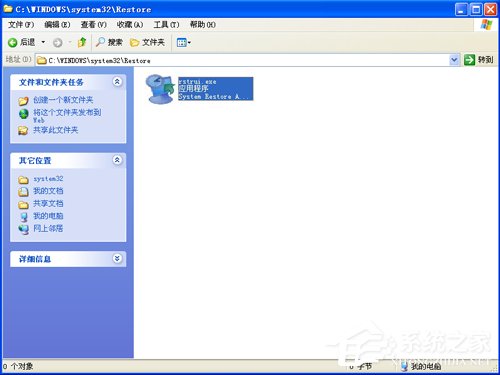Select the rstrui.exe file name text
Viewport: 500px width, 375px height.
pos(197,82)
